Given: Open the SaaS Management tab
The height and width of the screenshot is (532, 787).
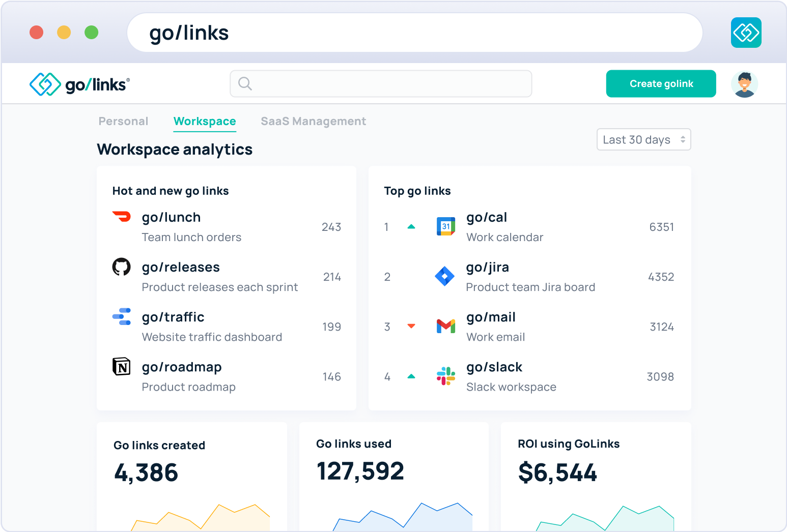Looking at the screenshot, I should tap(313, 121).
